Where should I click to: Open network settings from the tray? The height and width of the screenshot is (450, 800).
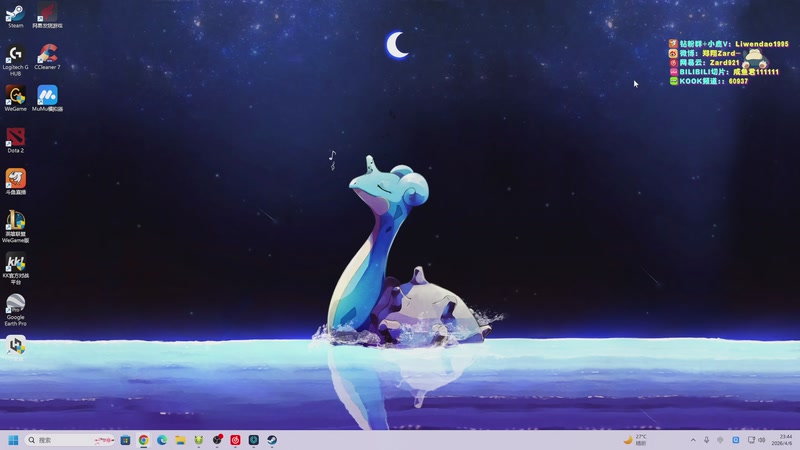751,440
